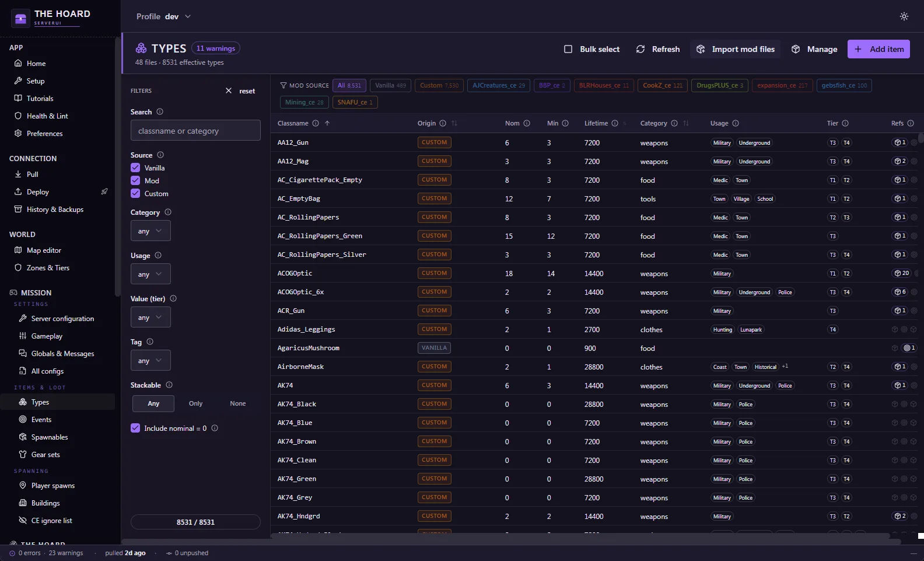This screenshot has height=561, width=924.
Task: Toggle the light/dark theme sun icon
Action: click(904, 16)
